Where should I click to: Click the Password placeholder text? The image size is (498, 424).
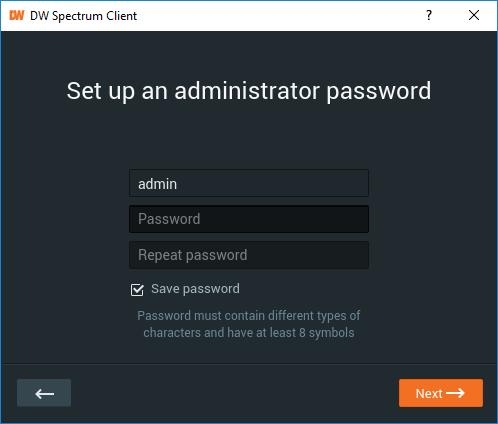[x=169, y=219]
